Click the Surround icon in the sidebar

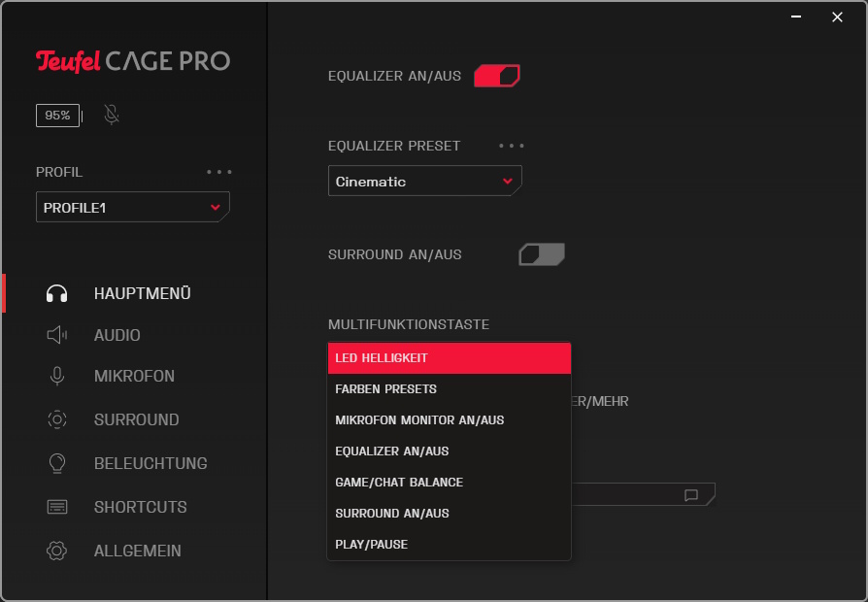tap(57, 419)
